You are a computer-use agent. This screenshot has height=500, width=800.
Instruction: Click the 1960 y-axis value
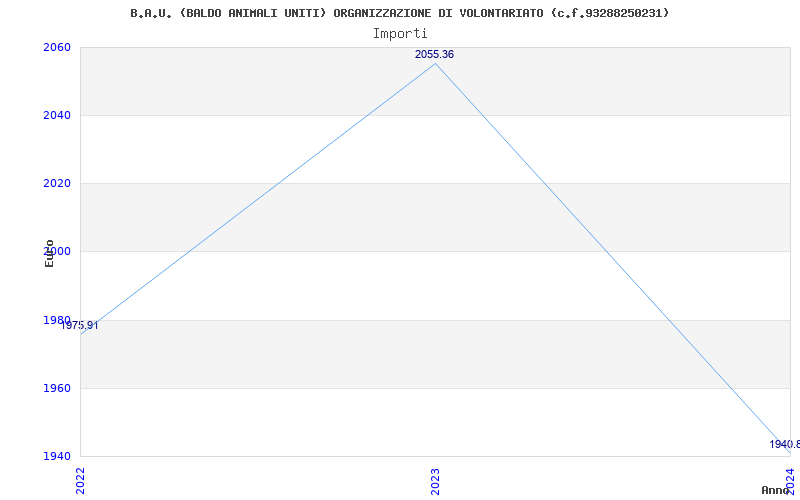(57, 388)
